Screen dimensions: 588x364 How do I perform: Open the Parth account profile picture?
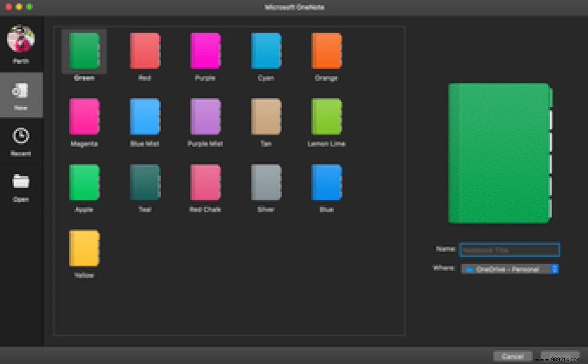[21, 40]
